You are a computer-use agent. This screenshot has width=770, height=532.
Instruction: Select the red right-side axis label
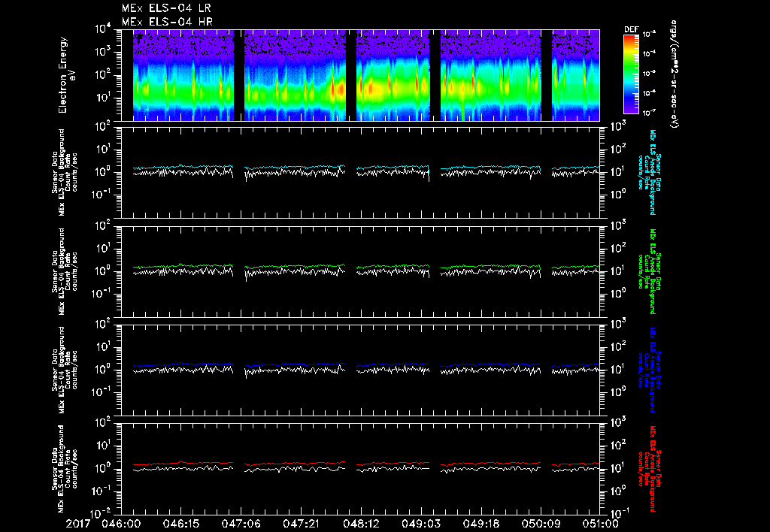point(649,469)
